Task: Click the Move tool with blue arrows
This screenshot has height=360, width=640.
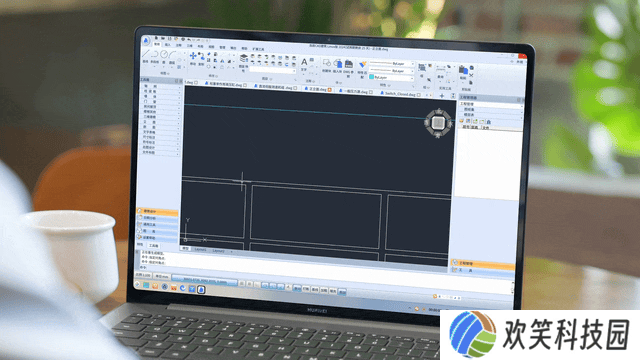Action: click(193, 56)
